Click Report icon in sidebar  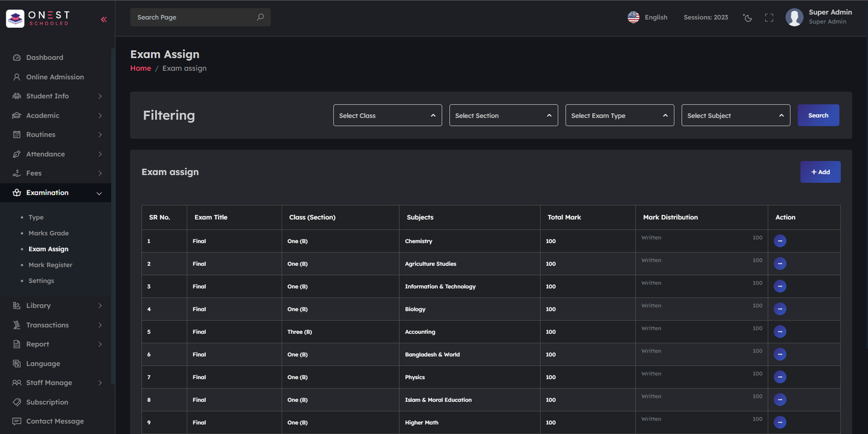click(17, 344)
